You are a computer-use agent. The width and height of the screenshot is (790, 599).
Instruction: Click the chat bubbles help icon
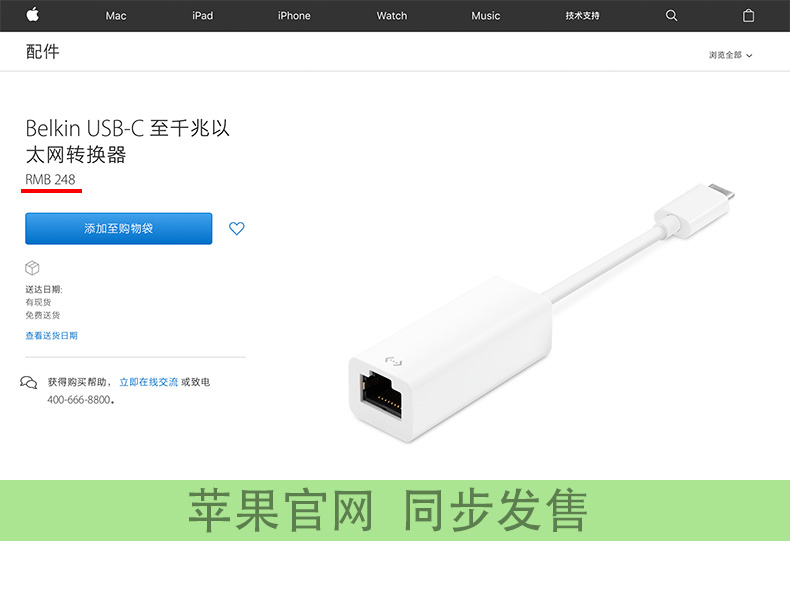click(29, 382)
